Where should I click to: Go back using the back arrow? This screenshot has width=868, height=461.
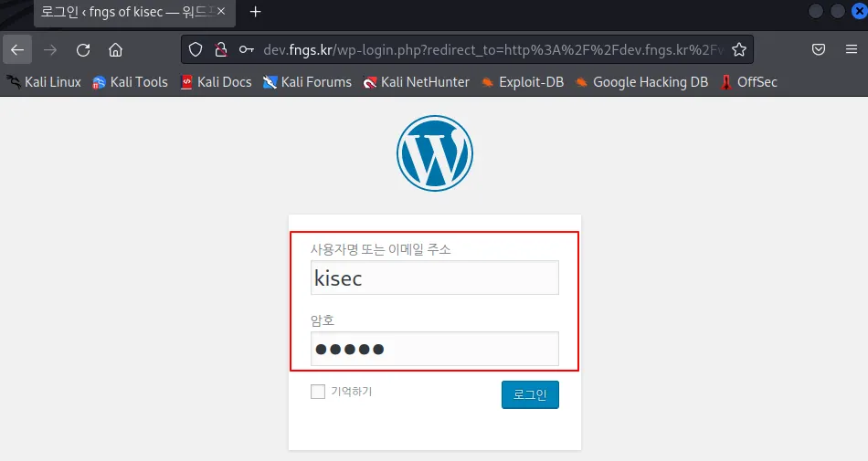click(17, 50)
